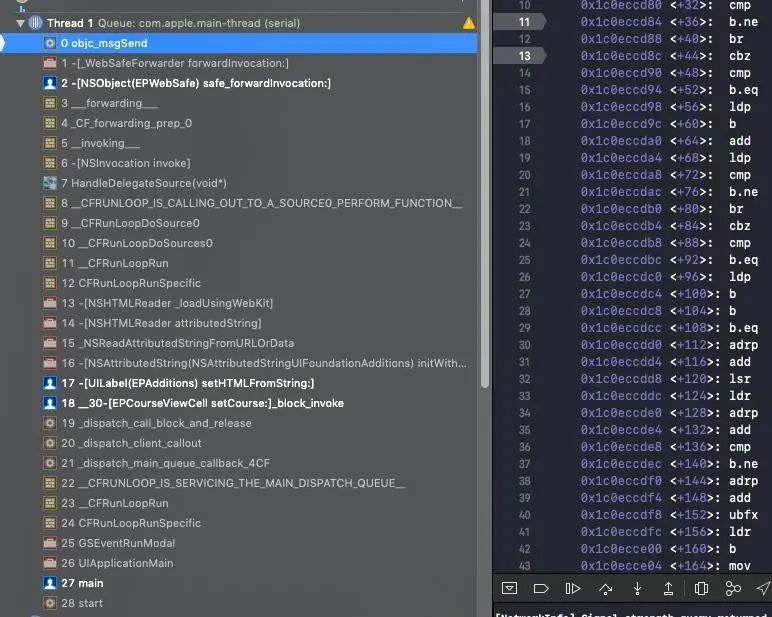Click the Step Into button

click(x=637, y=588)
